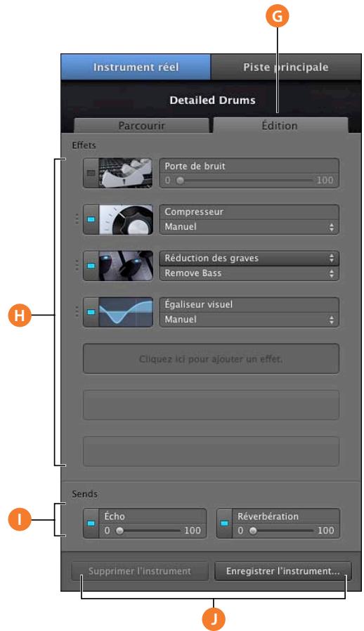
Task: Toggle the Compresseur effect on/off LED
Action: [x=91, y=220]
